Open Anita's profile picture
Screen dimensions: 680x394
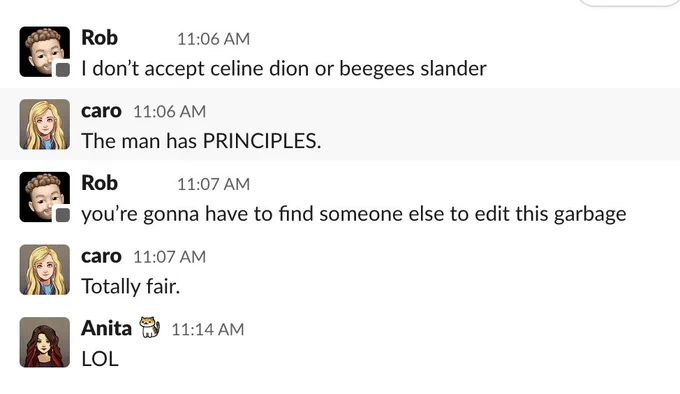point(45,342)
